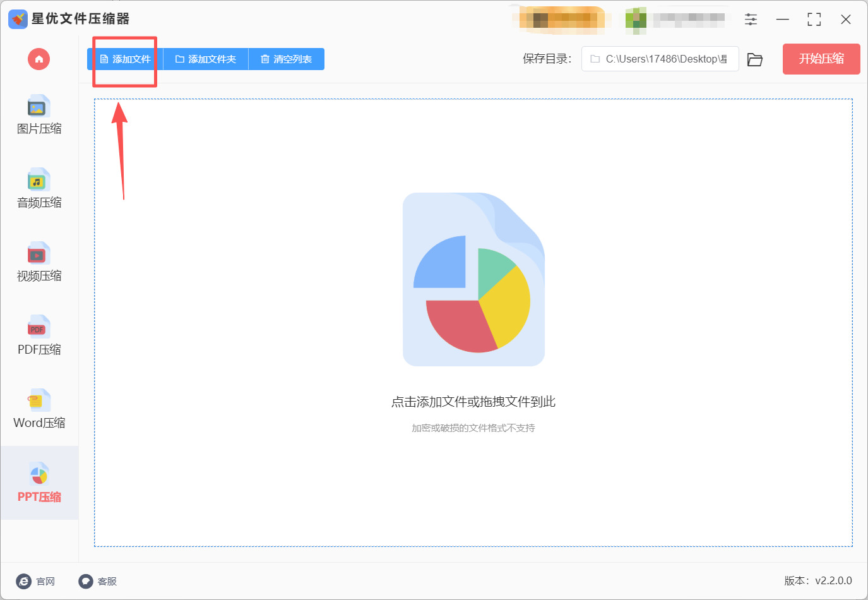Click the save directory path field

tap(660, 59)
